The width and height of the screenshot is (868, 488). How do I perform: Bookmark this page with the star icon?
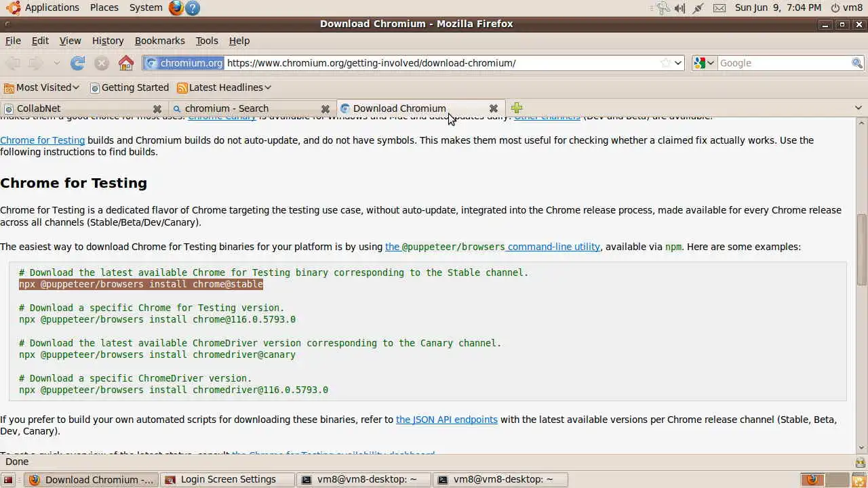tap(666, 63)
